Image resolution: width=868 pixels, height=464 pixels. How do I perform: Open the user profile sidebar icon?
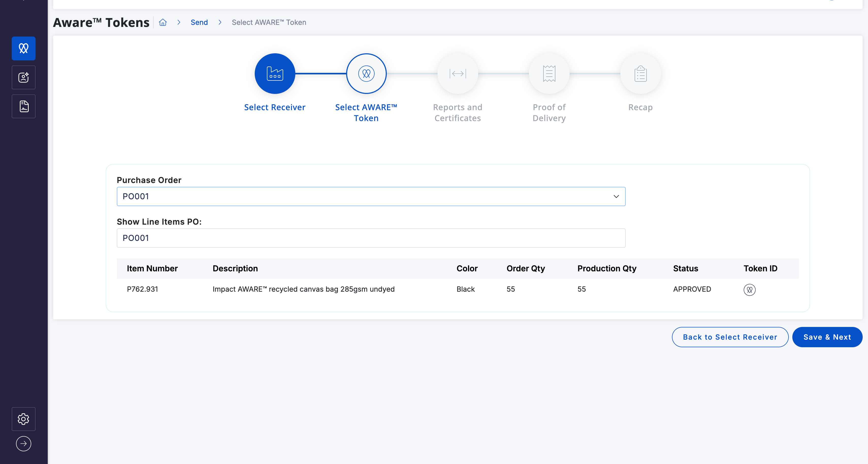24,77
